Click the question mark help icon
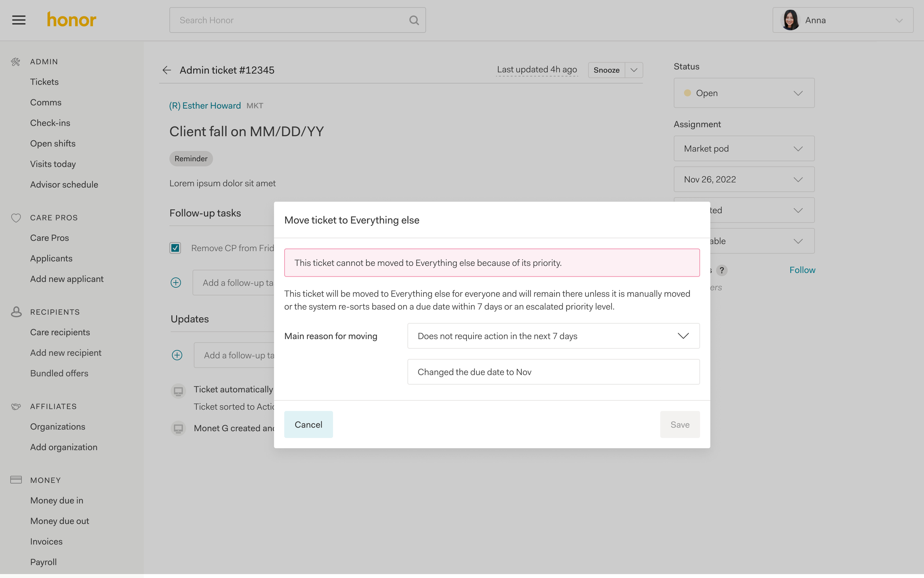The height and width of the screenshot is (578, 924). 721,270
